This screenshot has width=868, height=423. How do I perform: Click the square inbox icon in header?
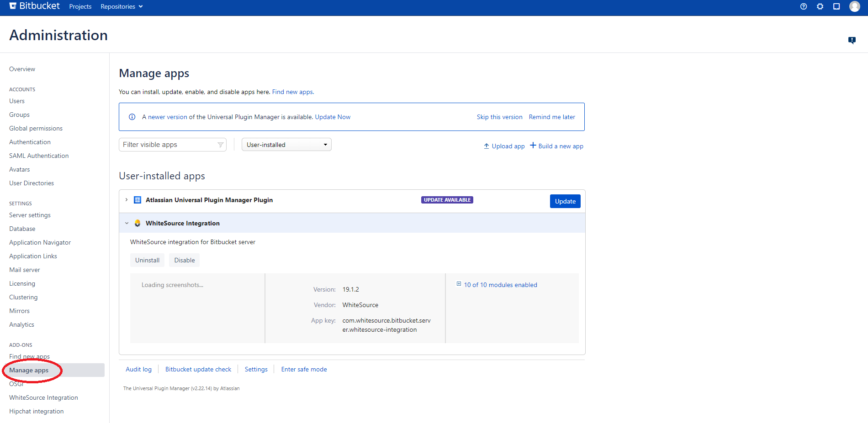(836, 6)
